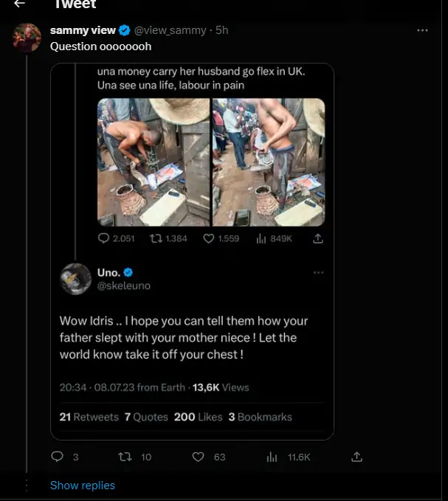Open the Uno. tweet three-dot menu
The height and width of the screenshot is (501, 448).
click(x=318, y=272)
